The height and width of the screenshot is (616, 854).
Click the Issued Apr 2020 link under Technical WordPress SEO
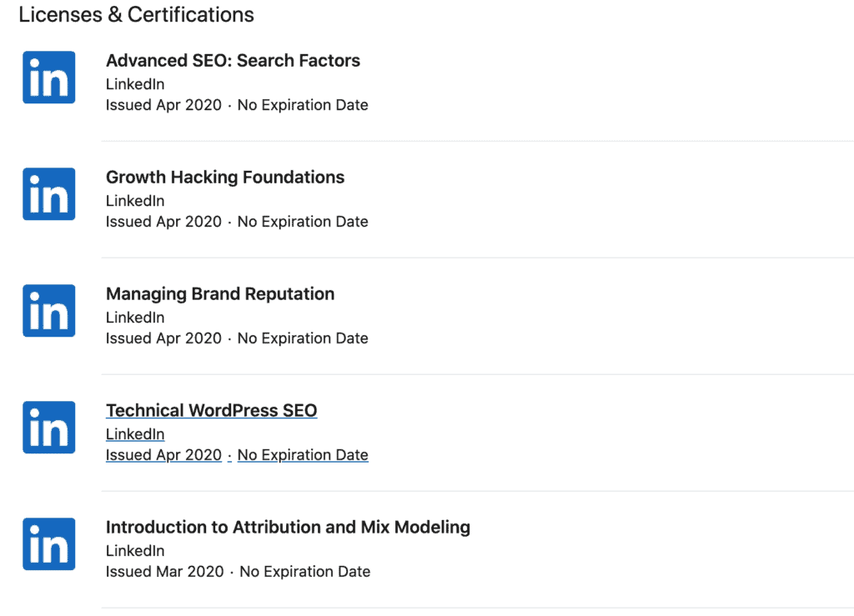[x=163, y=454]
